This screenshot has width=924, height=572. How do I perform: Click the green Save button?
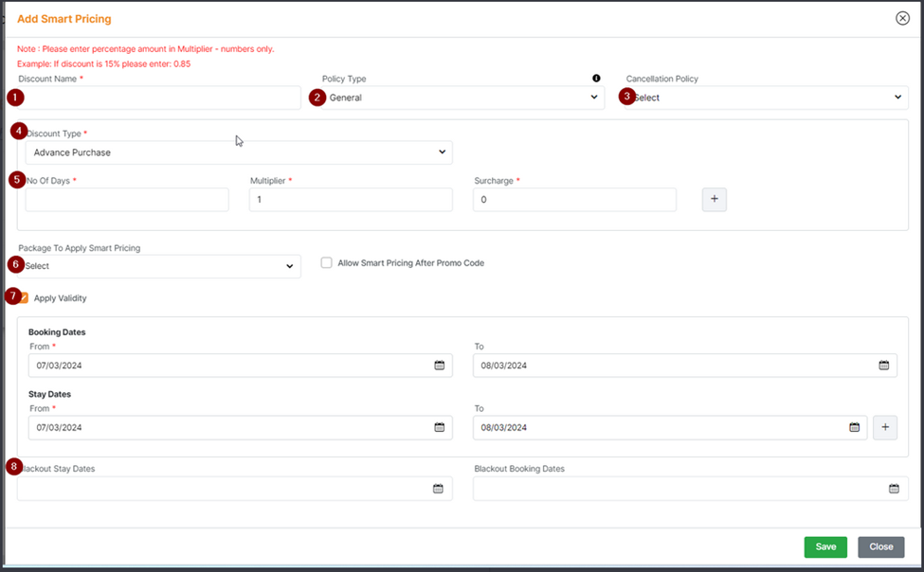tap(825, 546)
